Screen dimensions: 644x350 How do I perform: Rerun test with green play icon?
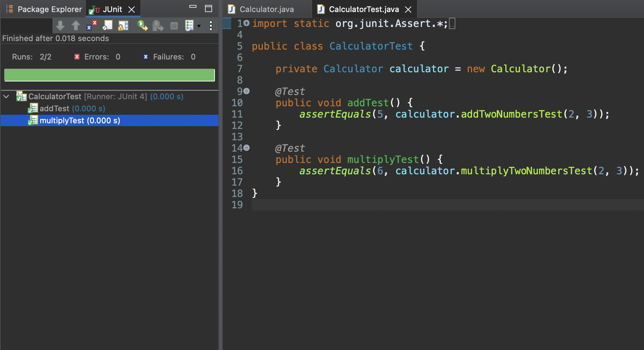[x=142, y=26]
